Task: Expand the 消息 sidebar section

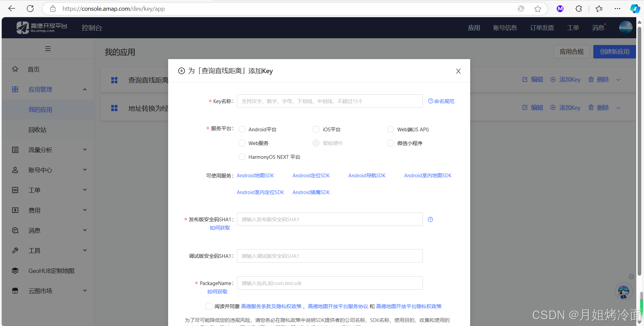Action: [x=85, y=230]
